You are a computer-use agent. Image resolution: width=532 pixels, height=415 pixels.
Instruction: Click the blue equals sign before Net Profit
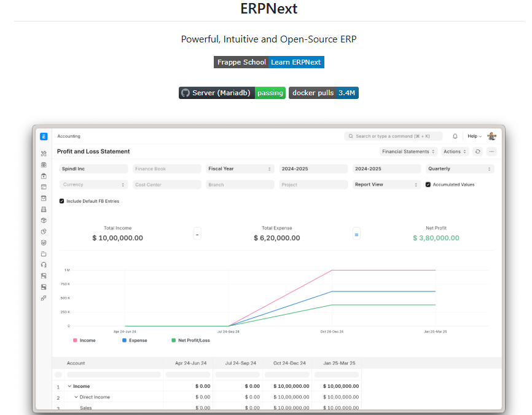pos(356,234)
